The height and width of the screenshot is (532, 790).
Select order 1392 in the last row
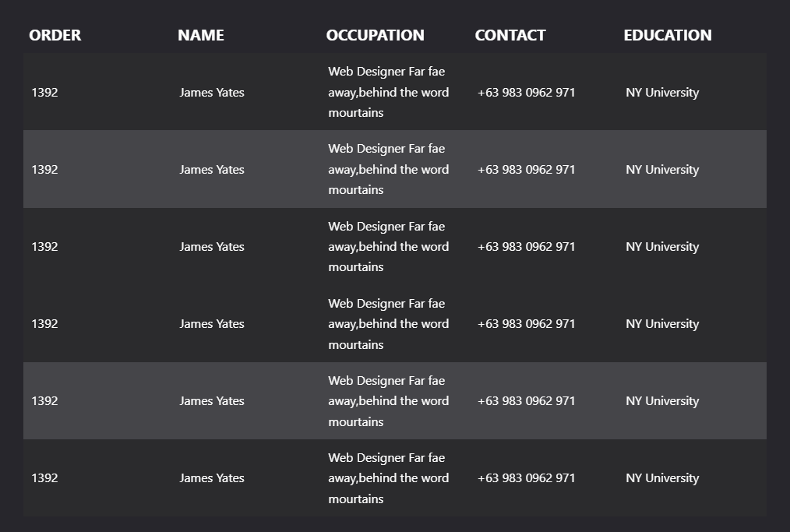[44, 477]
